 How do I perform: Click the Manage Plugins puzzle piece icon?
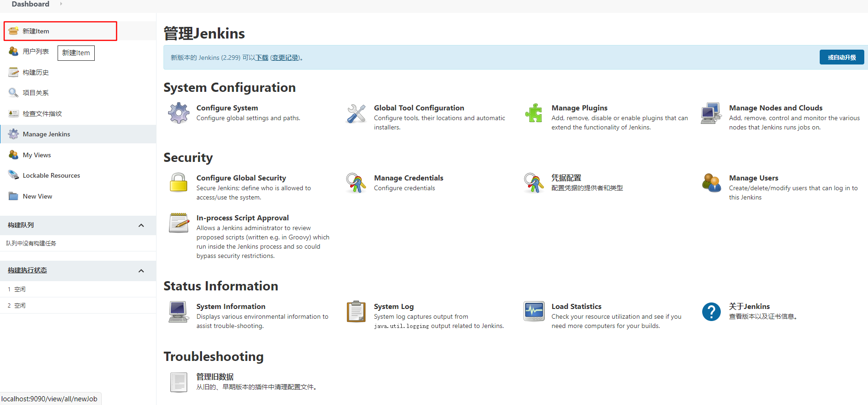pyautogui.click(x=534, y=113)
